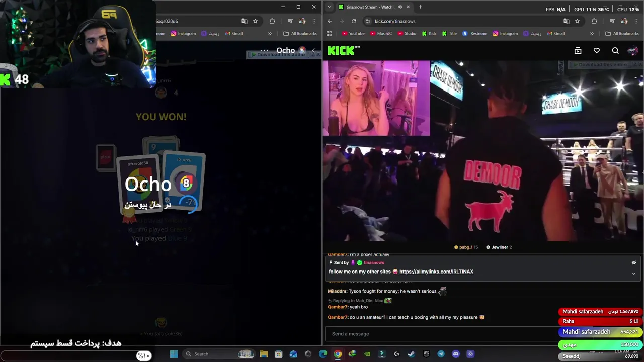Select pabg_1 top gifter entry

466,247
